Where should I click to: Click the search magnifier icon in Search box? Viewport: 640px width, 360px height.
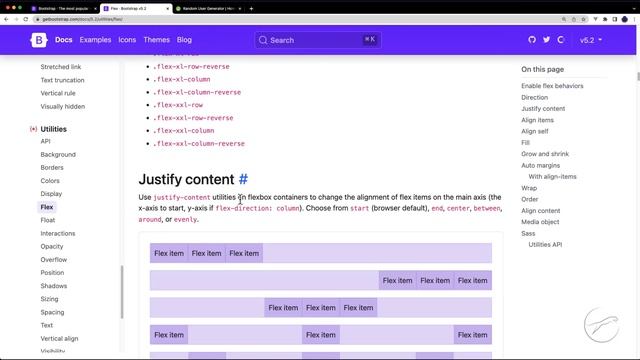pyautogui.click(x=263, y=40)
